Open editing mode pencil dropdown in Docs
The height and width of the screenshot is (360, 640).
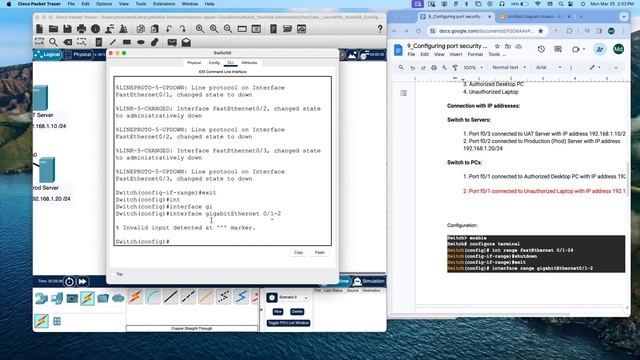click(x=594, y=67)
